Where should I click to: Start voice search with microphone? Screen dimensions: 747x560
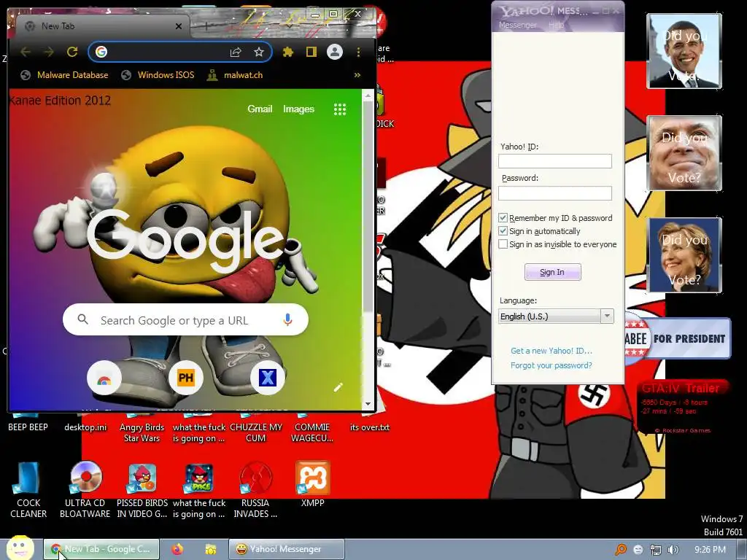click(287, 319)
